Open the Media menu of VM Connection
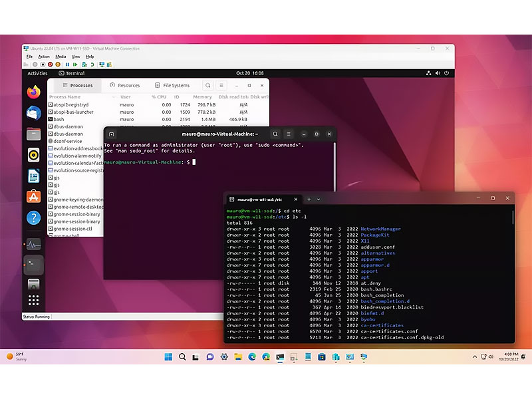 point(61,57)
